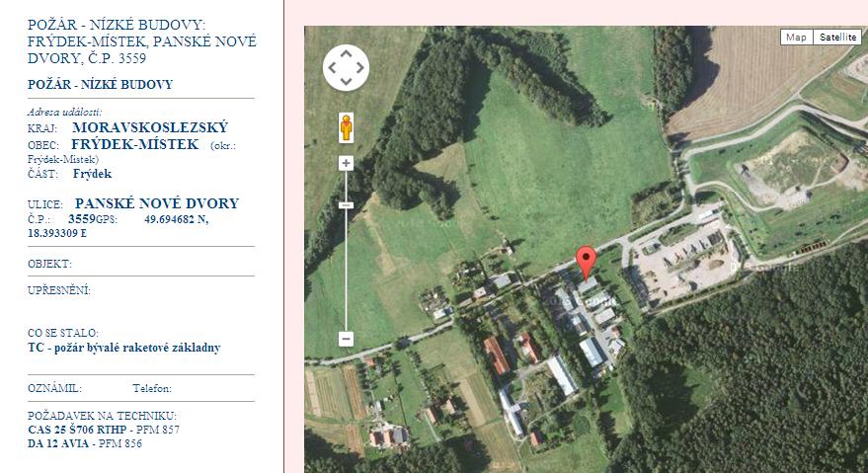868x473 pixels.
Task: Click the POŽÁR - NÍZKÉ BUDOVY subheading
Action: (x=100, y=85)
